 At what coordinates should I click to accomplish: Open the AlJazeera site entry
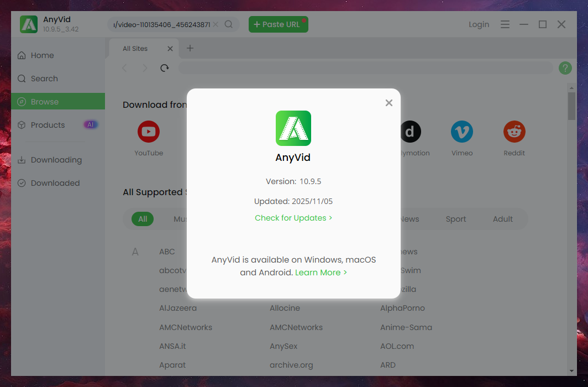(x=178, y=308)
